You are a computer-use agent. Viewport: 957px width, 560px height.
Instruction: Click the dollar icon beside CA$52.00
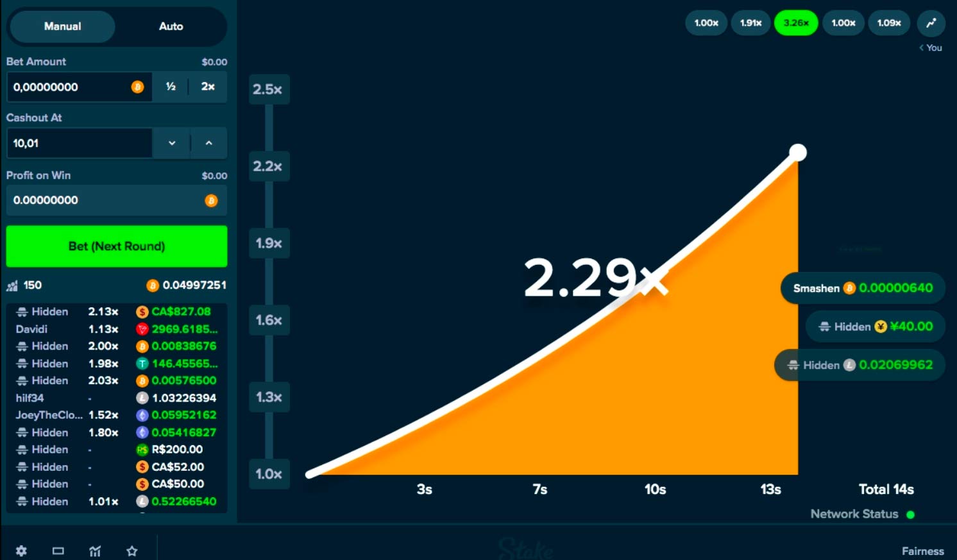click(x=142, y=467)
